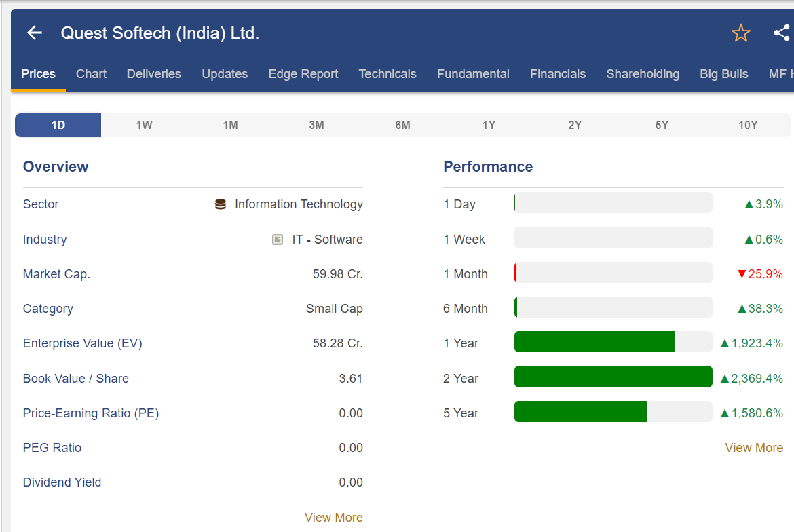Click the PEG Ratio label

tap(52, 447)
